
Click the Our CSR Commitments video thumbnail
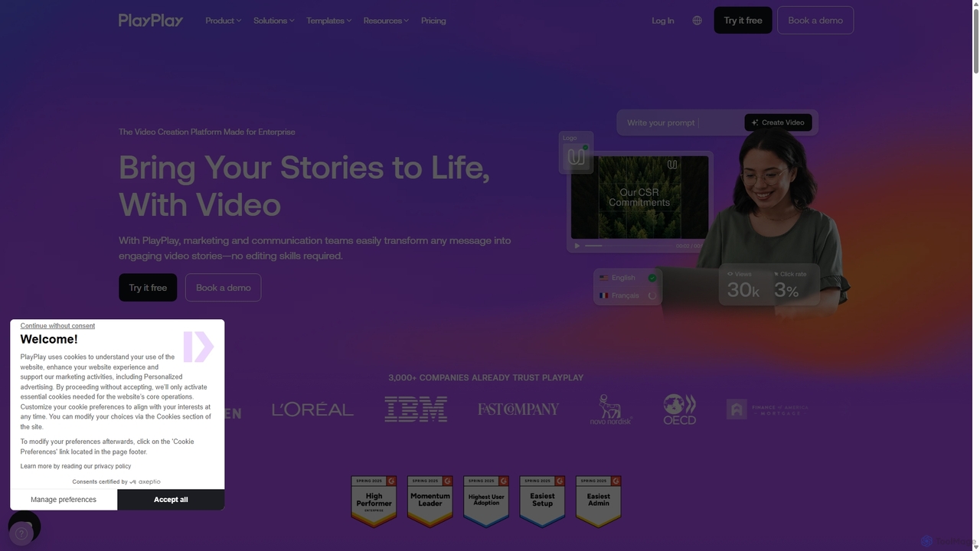pos(639,197)
